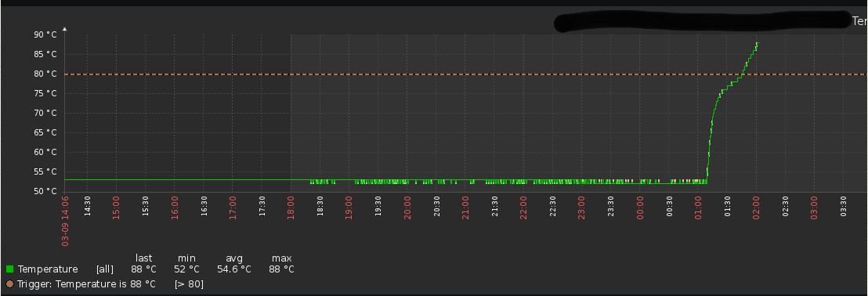Click the 60 °C y-axis label
Viewport: 868px width, 296px height.
[46, 152]
